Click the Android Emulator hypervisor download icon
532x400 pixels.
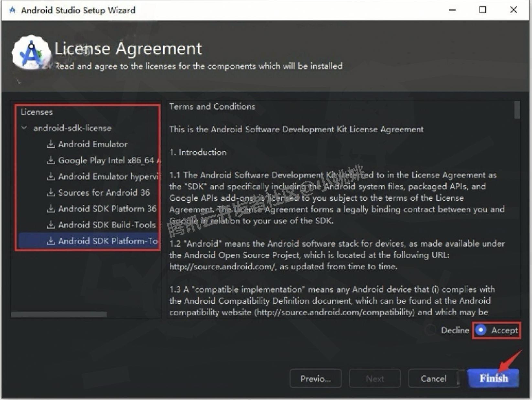click(51, 176)
